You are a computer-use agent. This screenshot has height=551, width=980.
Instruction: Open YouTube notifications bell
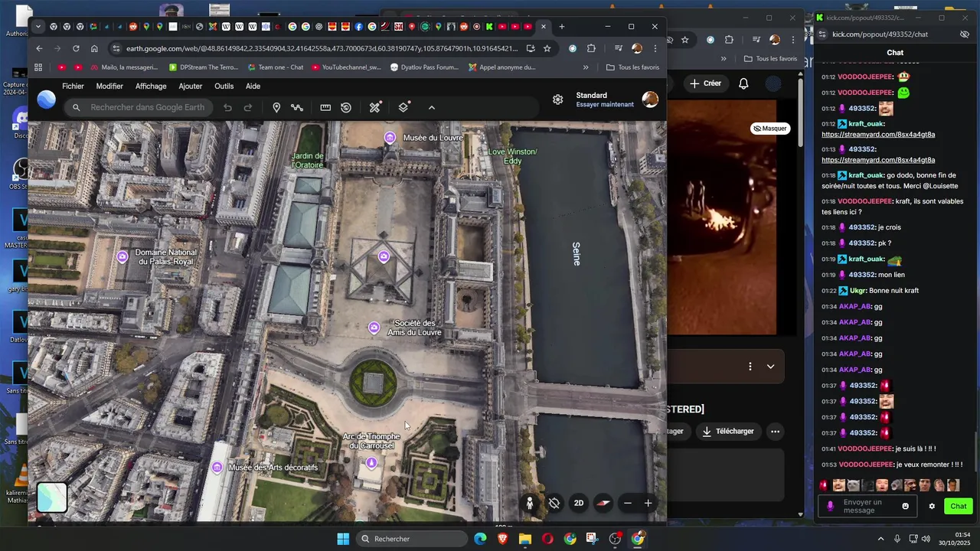pyautogui.click(x=743, y=83)
